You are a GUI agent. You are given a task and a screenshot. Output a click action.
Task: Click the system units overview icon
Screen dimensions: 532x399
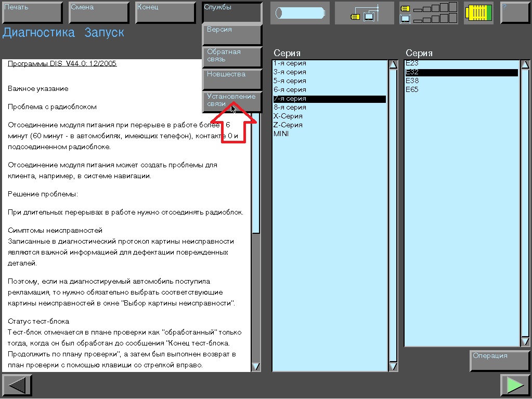coord(428,13)
